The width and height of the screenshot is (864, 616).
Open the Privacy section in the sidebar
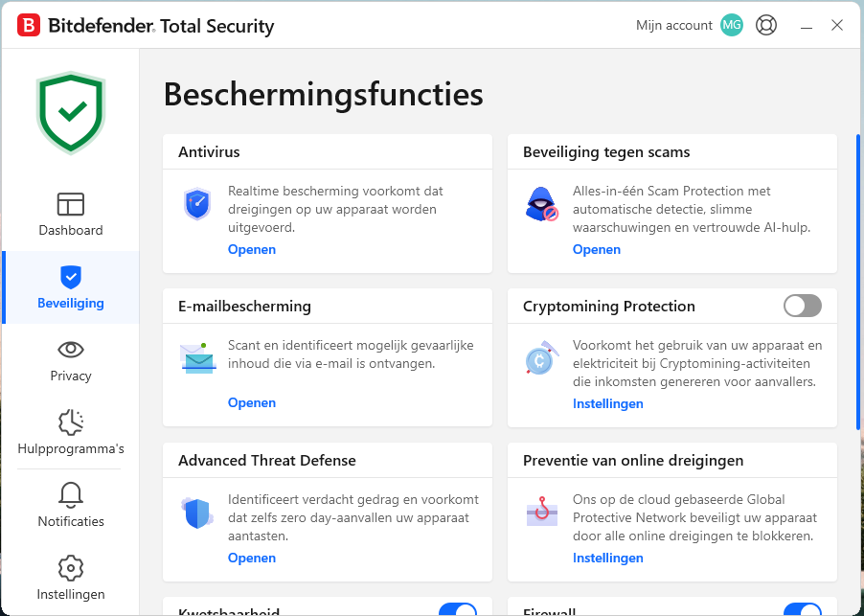[71, 360]
